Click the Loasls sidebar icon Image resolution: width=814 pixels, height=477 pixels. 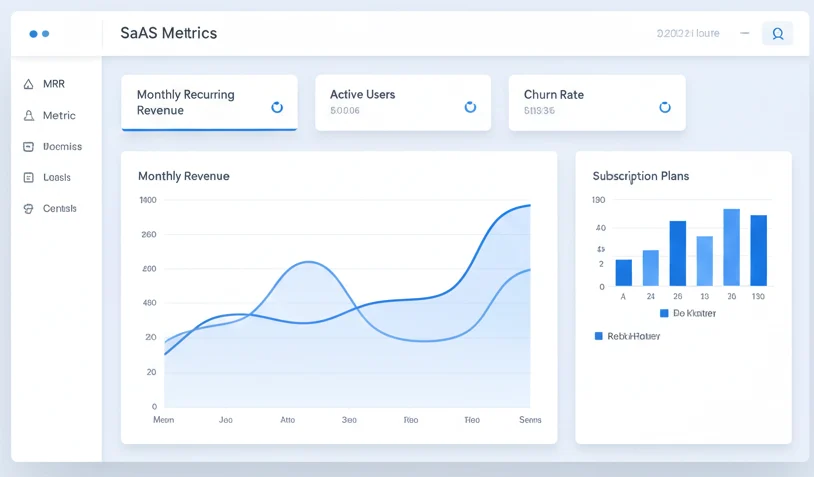28,178
